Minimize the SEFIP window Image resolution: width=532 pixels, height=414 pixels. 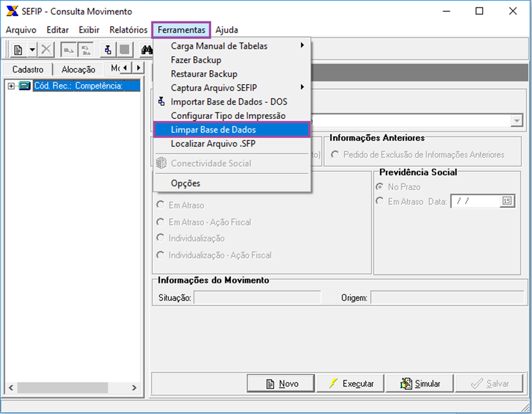point(446,11)
